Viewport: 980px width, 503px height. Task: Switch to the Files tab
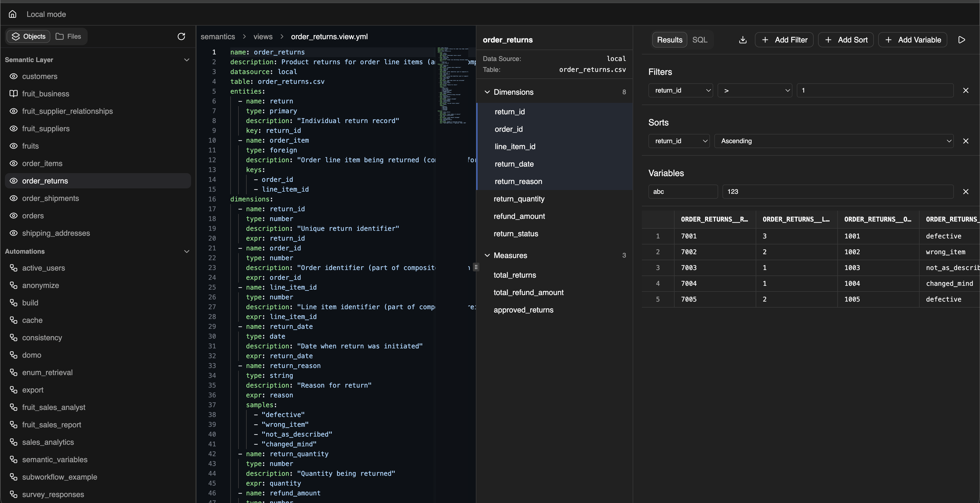69,36
